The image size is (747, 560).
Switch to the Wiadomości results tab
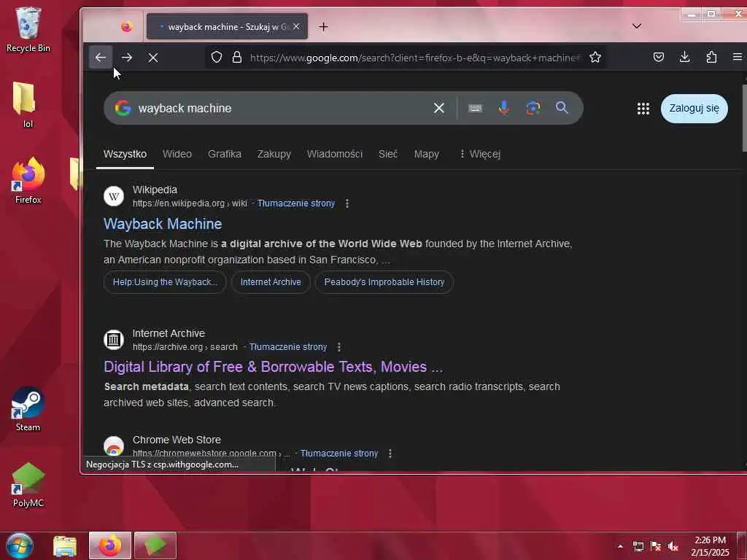(334, 154)
